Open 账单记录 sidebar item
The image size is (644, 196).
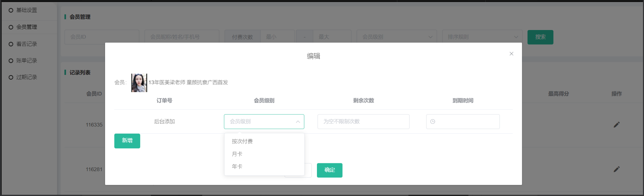pyautogui.click(x=27, y=61)
